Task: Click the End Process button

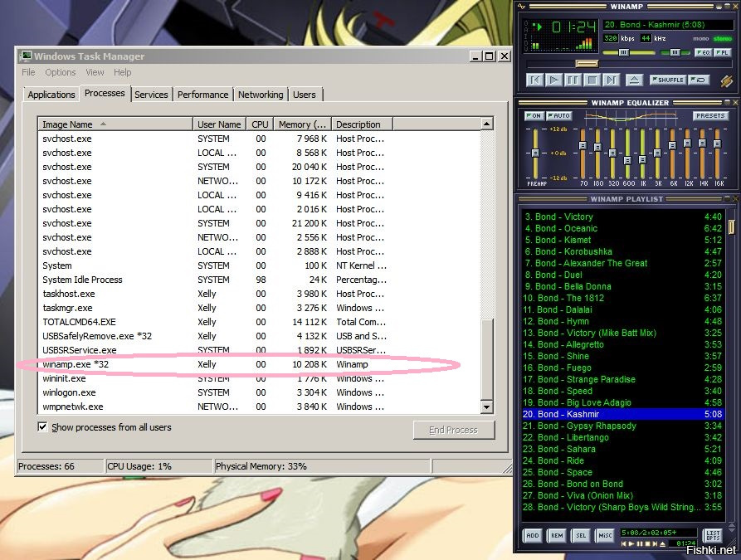Action: (x=454, y=430)
